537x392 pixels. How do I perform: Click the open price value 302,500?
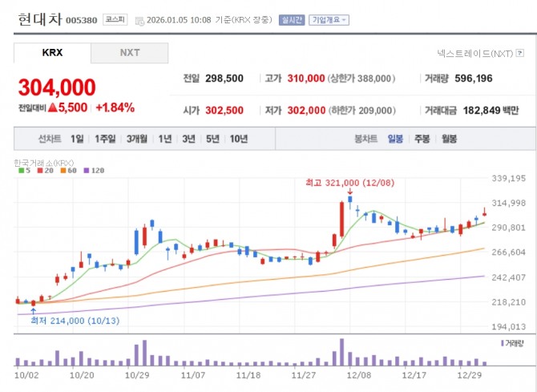point(224,111)
